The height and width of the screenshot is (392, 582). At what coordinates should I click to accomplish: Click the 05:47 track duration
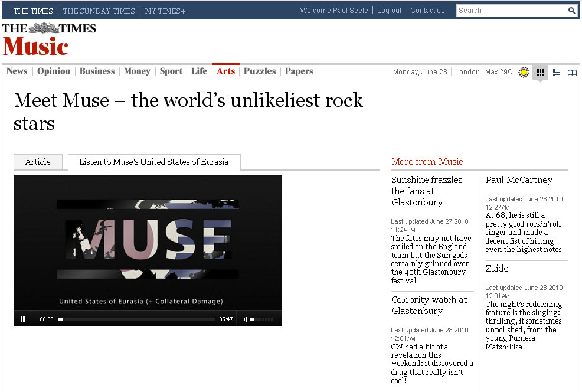[x=225, y=319]
